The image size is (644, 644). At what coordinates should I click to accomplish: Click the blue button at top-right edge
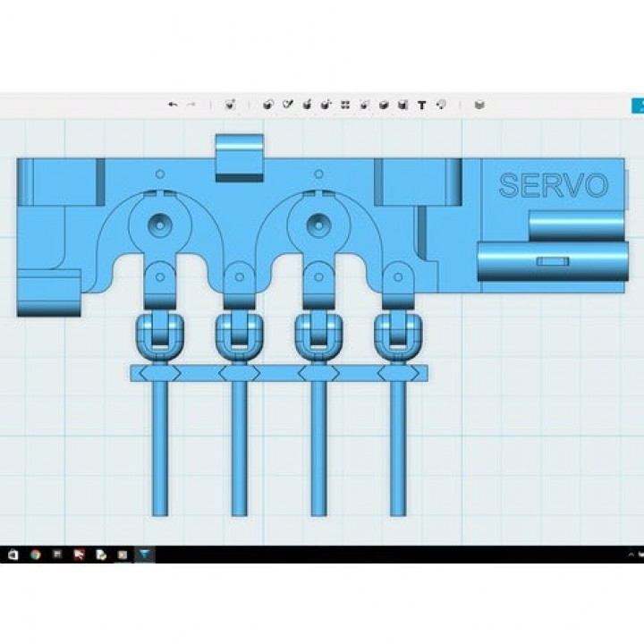click(x=639, y=105)
